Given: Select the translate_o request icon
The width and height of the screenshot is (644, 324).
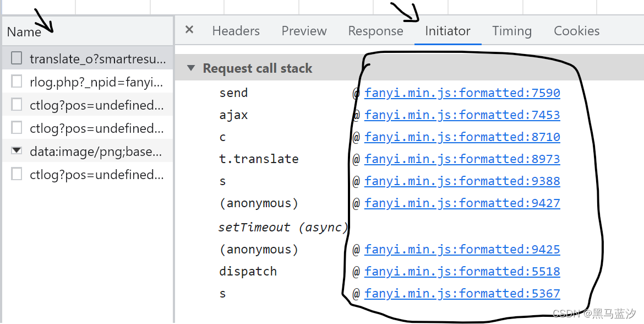Looking at the screenshot, I should coord(17,58).
